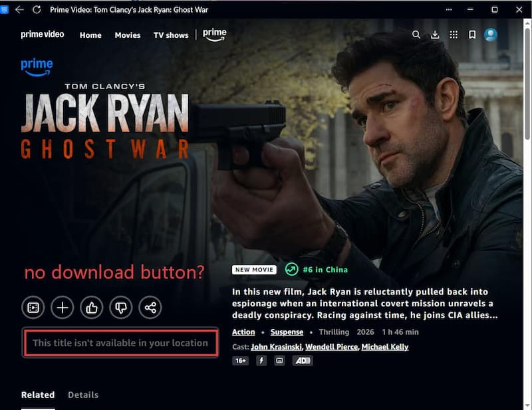Reload the page with refresh icon
532x410 pixels.
pos(37,9)
